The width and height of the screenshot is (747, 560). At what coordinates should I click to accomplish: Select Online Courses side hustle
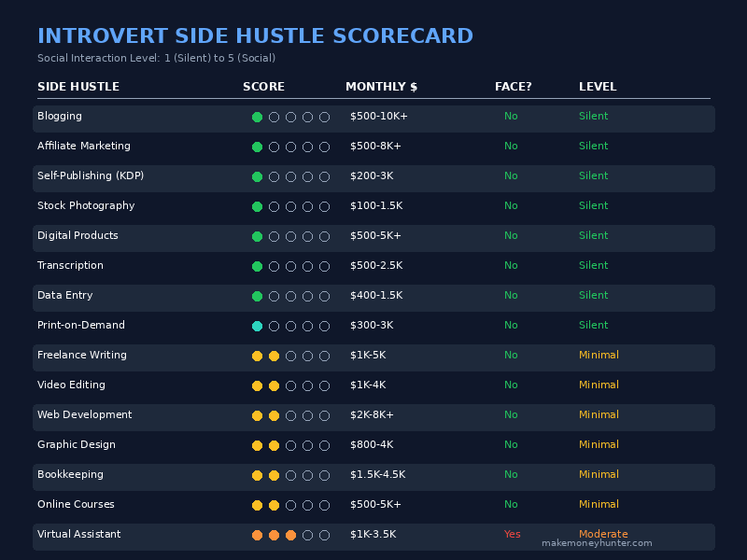(x=76, y=504)
